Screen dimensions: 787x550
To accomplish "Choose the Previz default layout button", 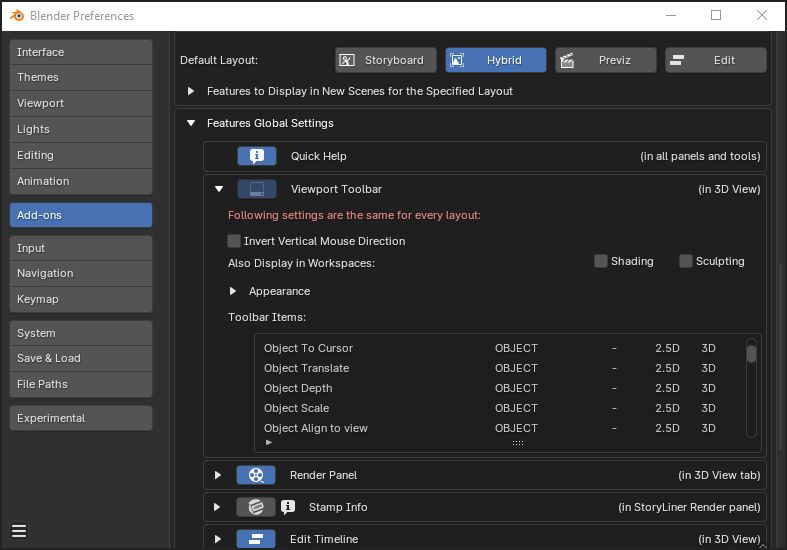I will 606,60.
